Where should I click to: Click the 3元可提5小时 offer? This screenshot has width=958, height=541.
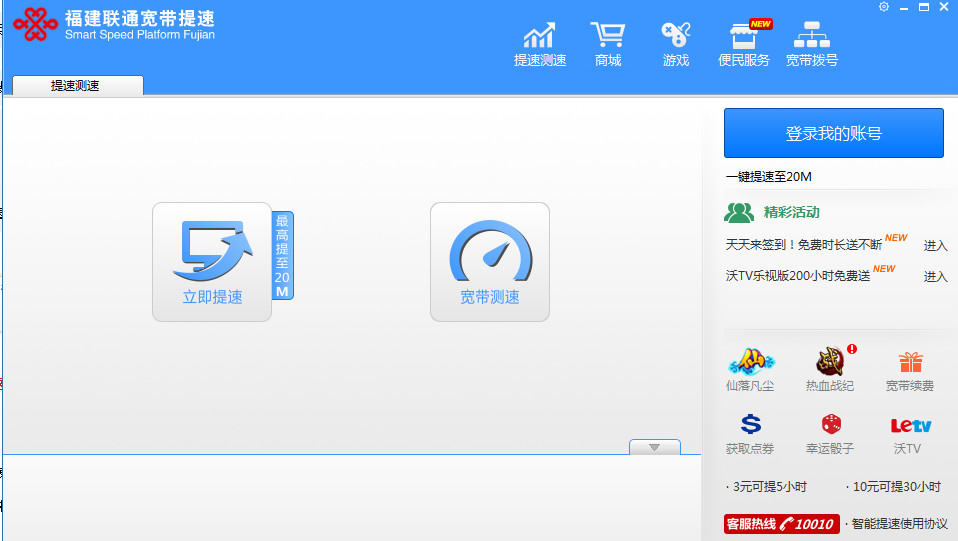(x=769, y=487)
